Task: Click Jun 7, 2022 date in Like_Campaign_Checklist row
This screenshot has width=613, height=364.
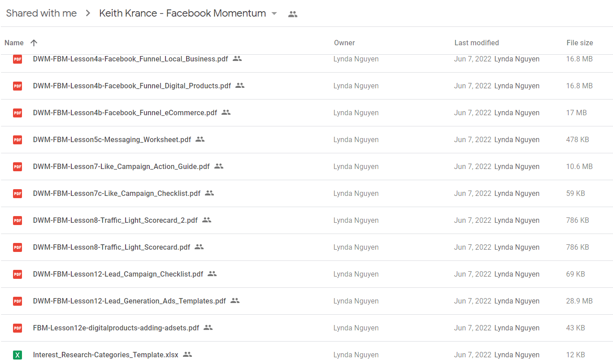Action: pyautogui.click(x=473, y=193)
